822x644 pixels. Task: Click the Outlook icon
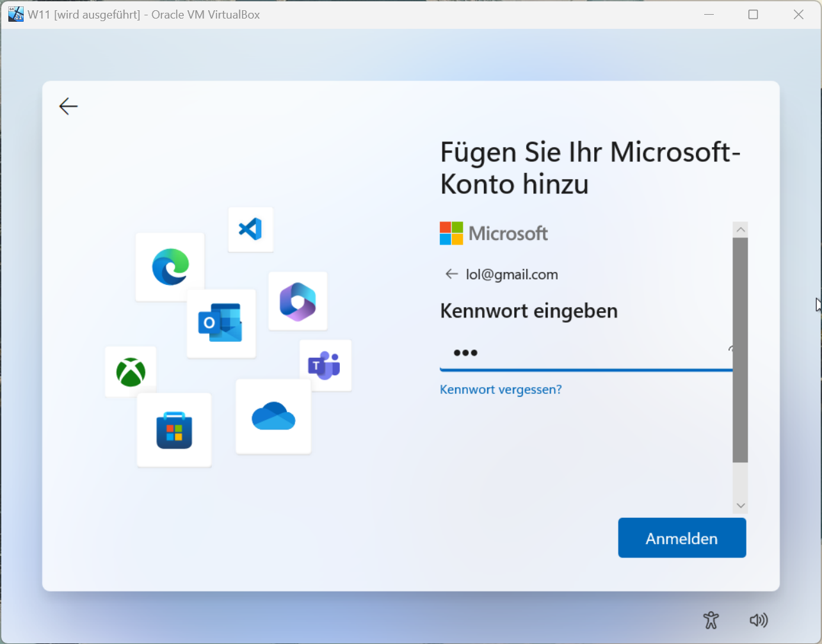click(x=221, y=323)
